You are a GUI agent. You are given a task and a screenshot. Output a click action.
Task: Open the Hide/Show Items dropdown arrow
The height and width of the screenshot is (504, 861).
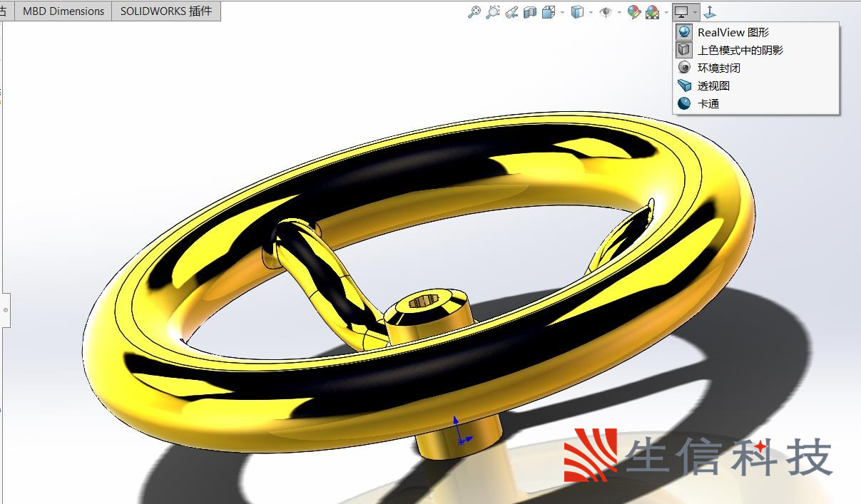coord(619,12)
